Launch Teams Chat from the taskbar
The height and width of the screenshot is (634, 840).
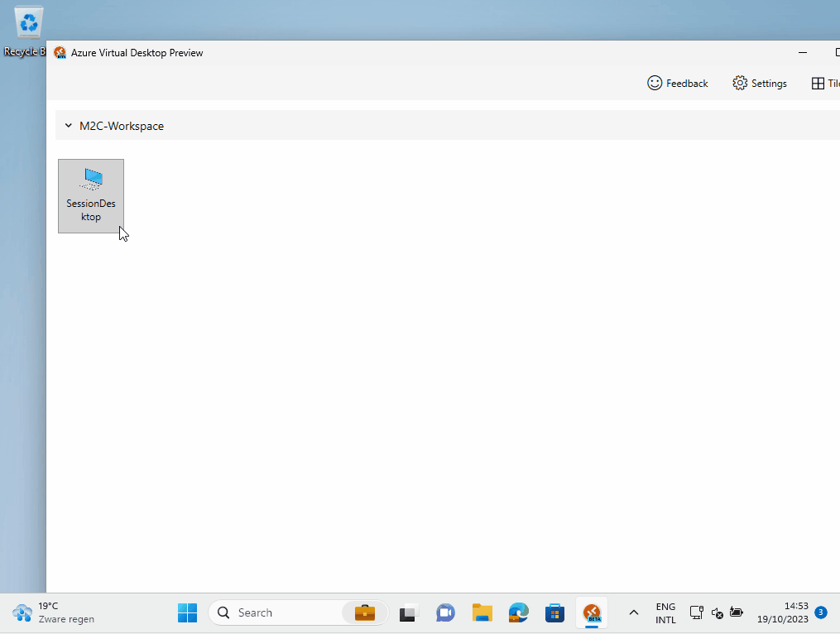pyautogui.click(x=445, y=613)
